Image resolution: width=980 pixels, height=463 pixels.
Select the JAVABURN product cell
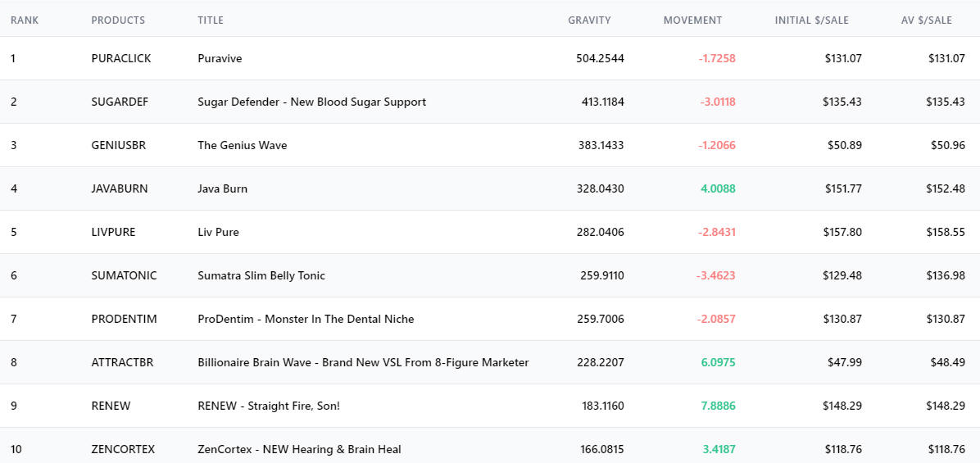point(120,188)
